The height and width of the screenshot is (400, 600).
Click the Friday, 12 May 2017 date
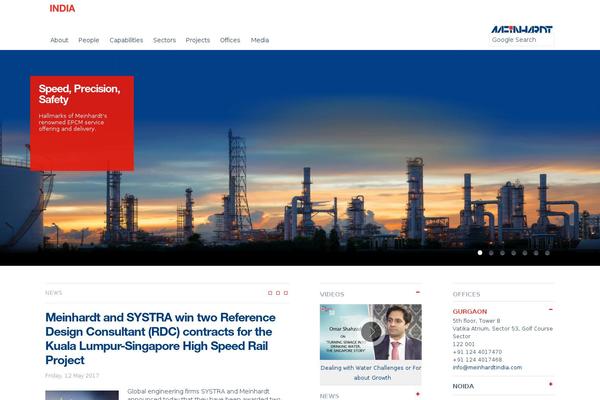point(72,376)
